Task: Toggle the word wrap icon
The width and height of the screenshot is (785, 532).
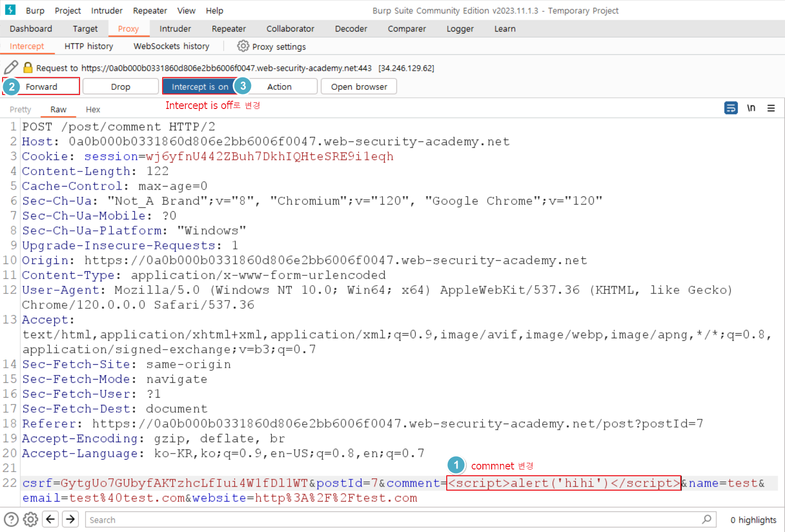Action: coord(731,108)
